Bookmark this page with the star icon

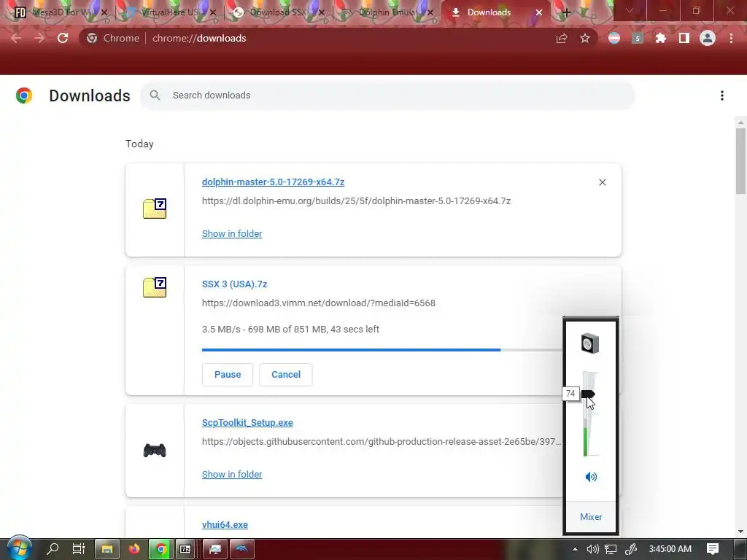(585, 38)
